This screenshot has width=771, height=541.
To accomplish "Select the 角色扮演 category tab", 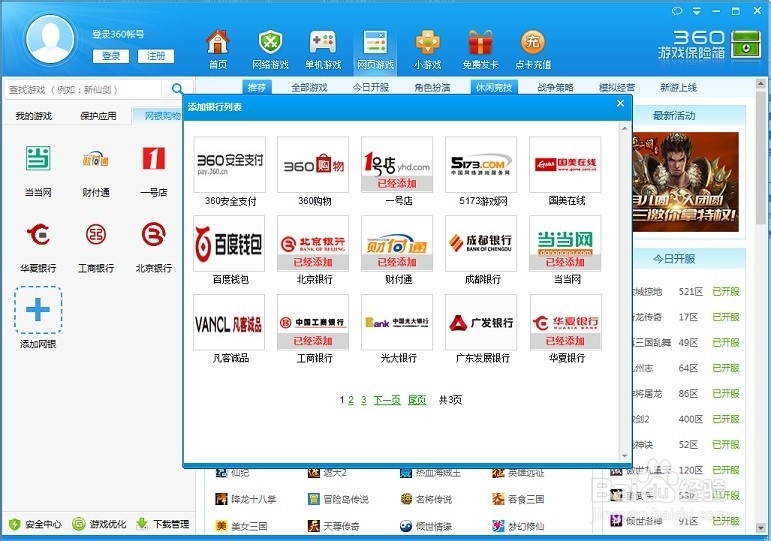I will [432, 88].
